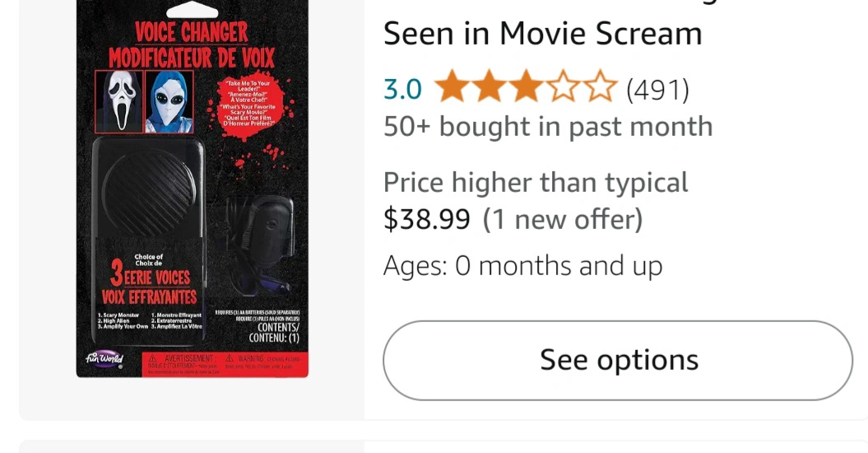The width and height of the screenshot is (868, 453).
Task: Tap 'Price higher than typical' notice
Action: [536, 182]
